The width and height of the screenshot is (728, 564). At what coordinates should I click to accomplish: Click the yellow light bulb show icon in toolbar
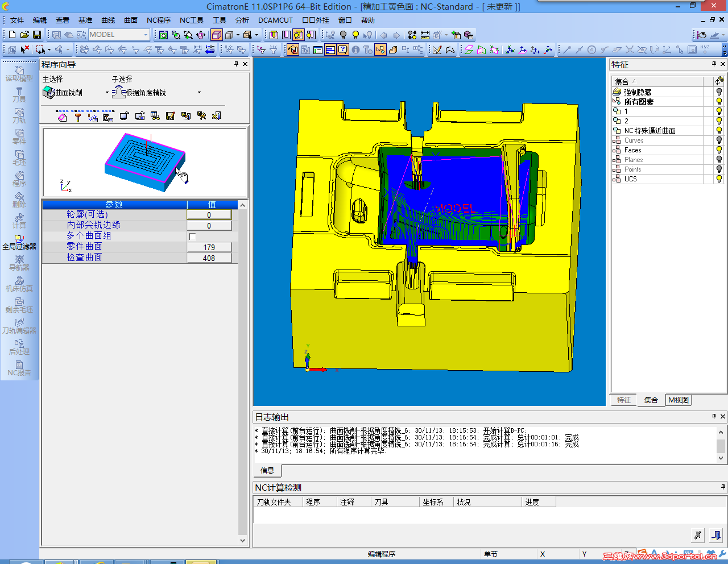356,35
